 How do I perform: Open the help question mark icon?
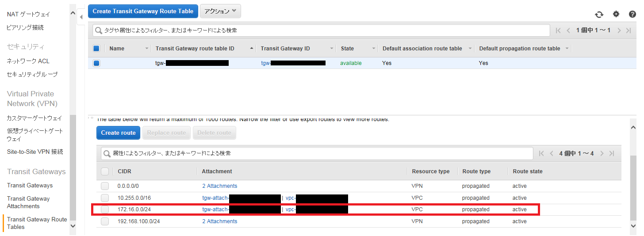[632, 14]
